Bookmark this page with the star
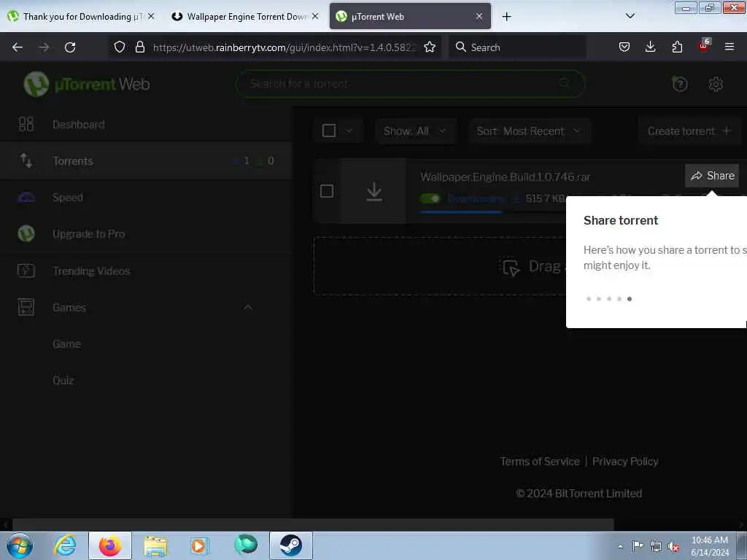This screenshot has height=560, width=747. pos(429,47)
